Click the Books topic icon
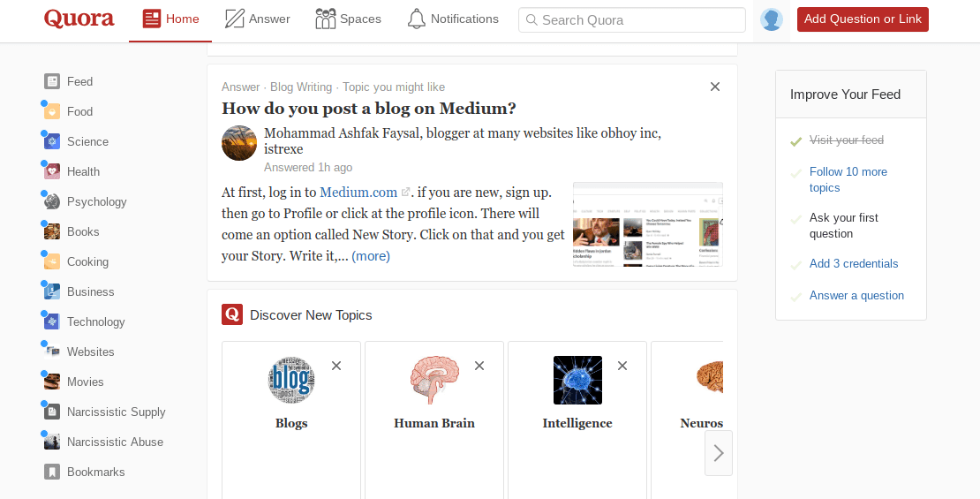Viewport: 980px width, 499px height. tap(52, 231)
